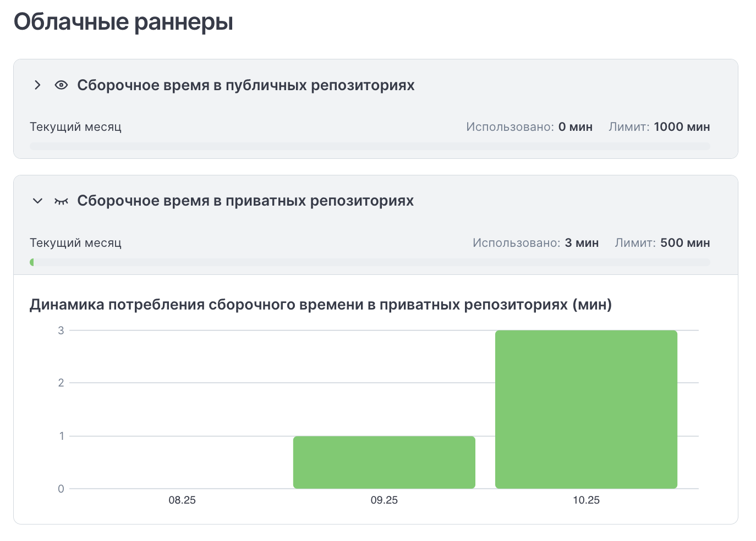This screenshot has height=541, width=756.
Task: Click 'Использовано: 0 мин' in public section
Action: pos(529,127)
